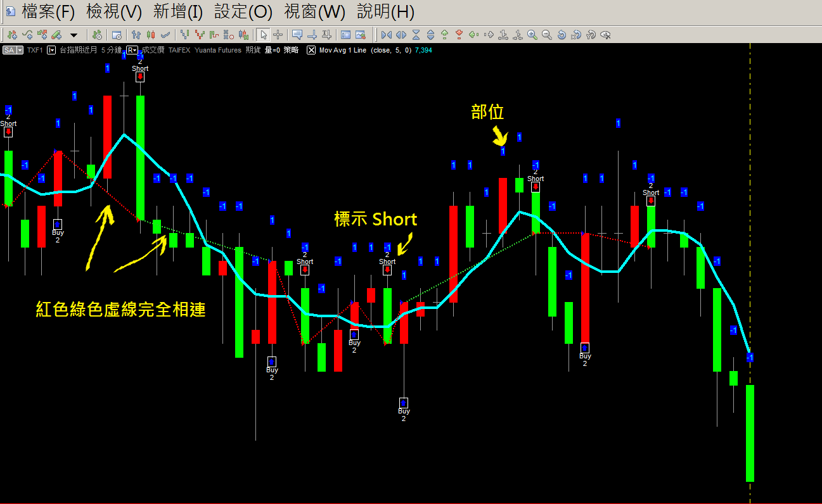The image size is (822, 504).
Task: Click the Insert Study toolbar icon
Action: 28,35
